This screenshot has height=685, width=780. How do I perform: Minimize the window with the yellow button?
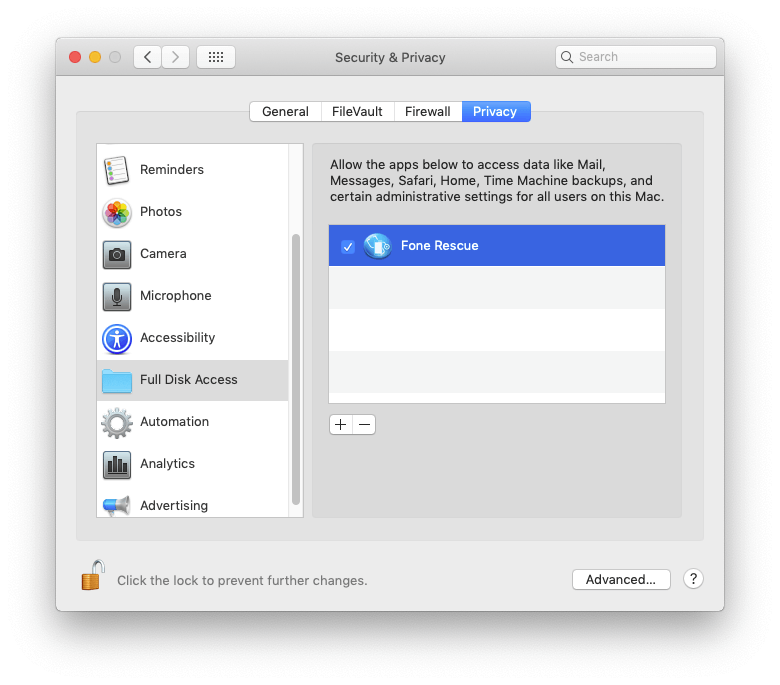(x=95, y=57)
